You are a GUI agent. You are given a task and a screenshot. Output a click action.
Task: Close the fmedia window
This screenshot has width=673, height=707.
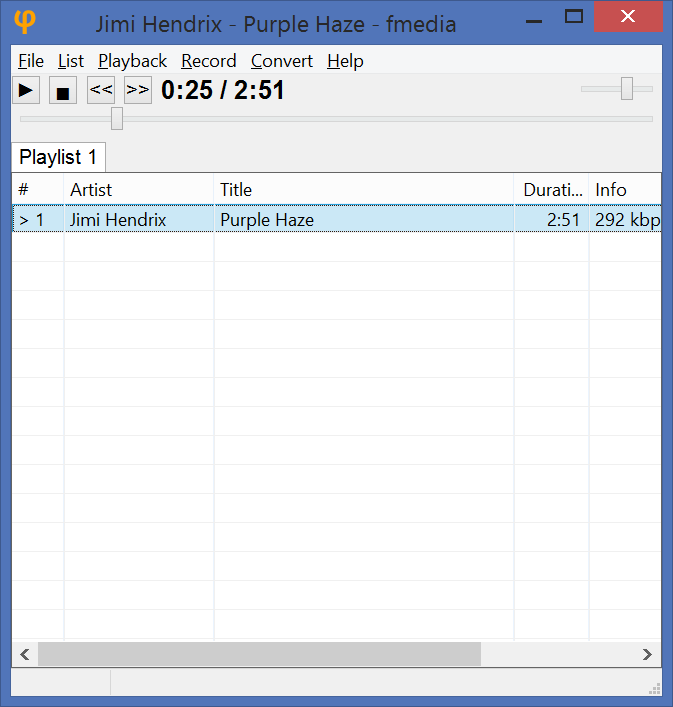628,17
